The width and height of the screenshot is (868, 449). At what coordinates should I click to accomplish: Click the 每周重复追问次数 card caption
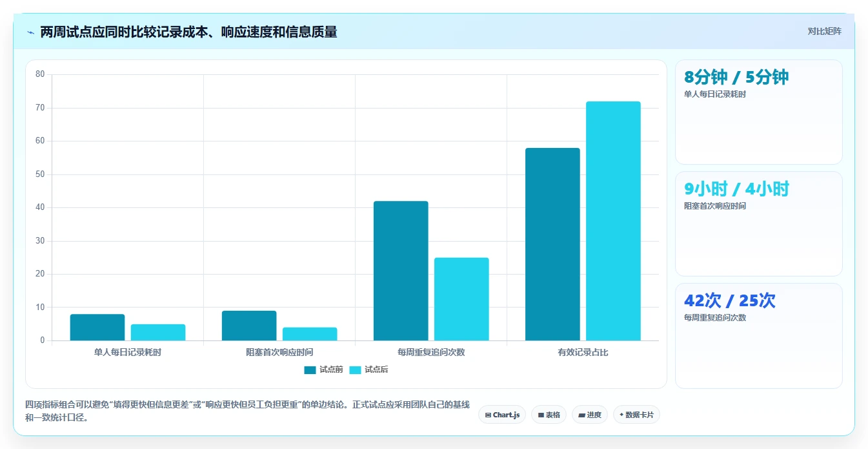pos(715,318)
